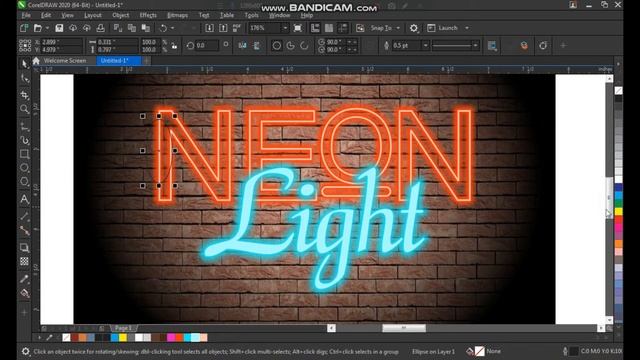Toggle the lock ratio padlock
Image resolution: width=640 pixels, height=360 pixels.
click(x=174, y=46)
